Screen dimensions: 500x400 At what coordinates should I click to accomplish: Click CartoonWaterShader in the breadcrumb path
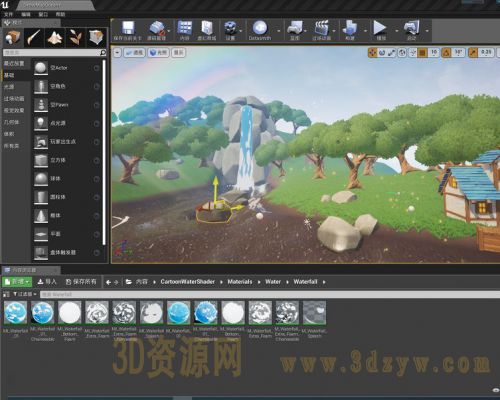coord(187,282)
